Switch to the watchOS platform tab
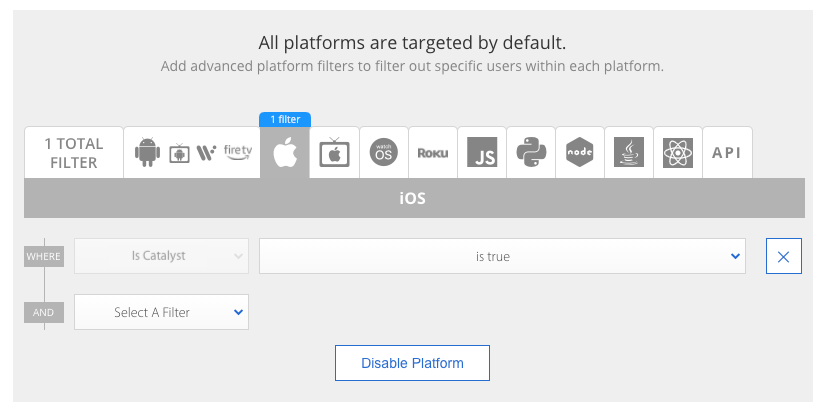The height and width of the screenshot is (410, 822). [384, 153]
